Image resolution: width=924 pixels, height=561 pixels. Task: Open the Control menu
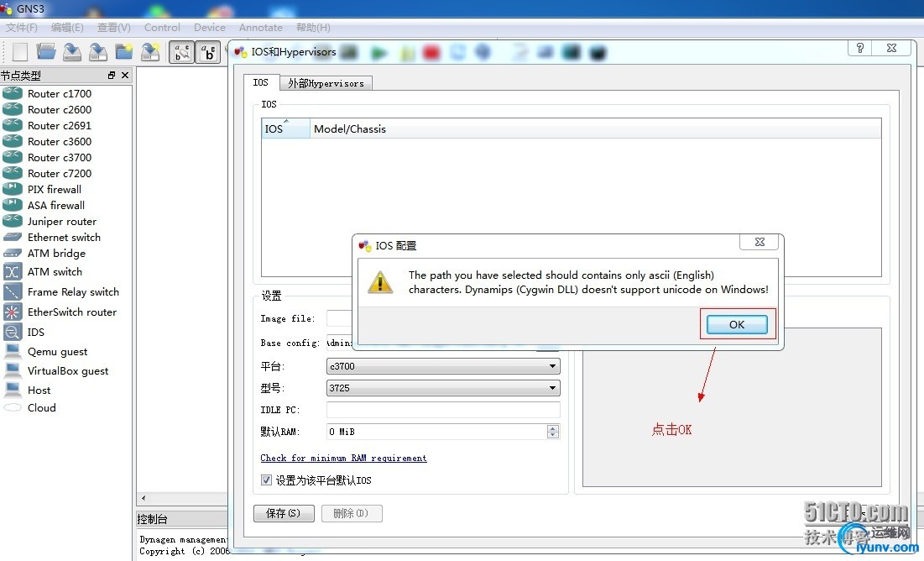click(162, 27)
